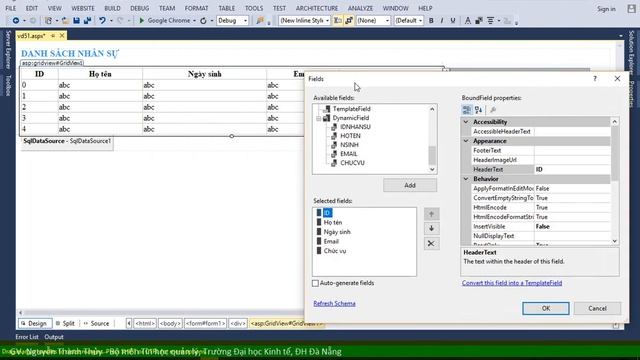Collapse the DynamicField tree node
The image size is (640, 360).
coord(318,118)
